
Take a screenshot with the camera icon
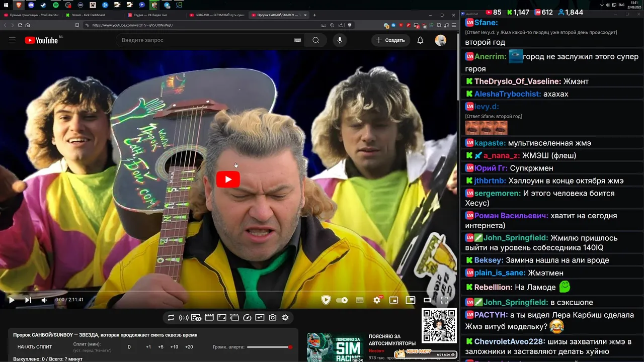(273, 317)
